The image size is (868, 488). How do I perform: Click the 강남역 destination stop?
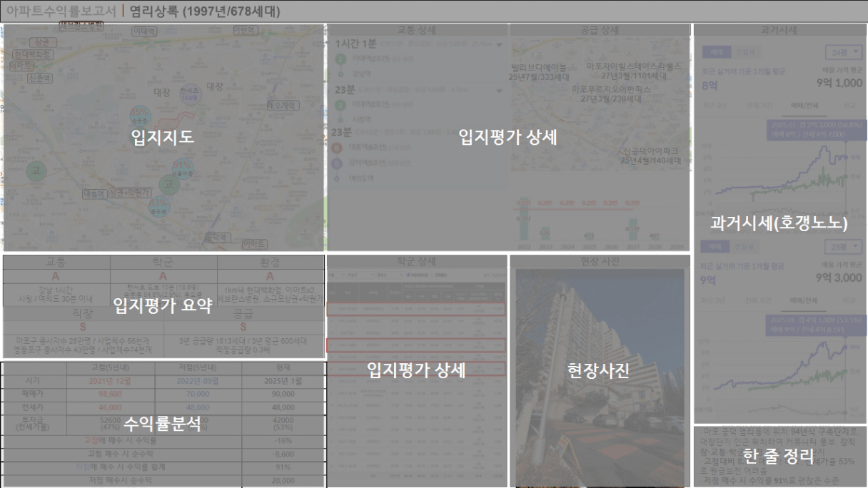coord(360,73)
